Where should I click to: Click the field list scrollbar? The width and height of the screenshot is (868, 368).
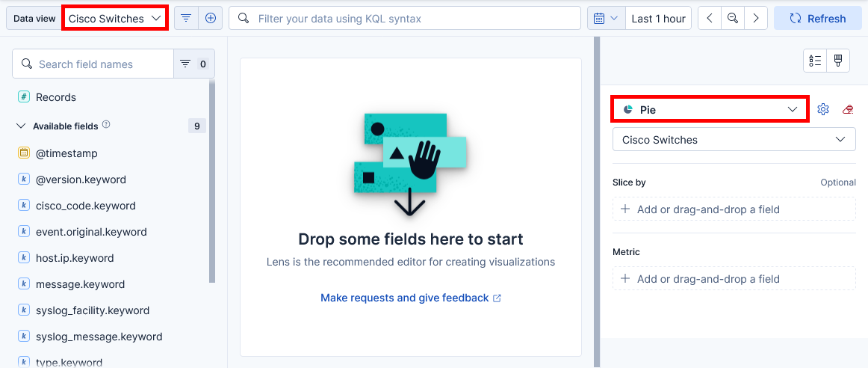coord(212,181)
